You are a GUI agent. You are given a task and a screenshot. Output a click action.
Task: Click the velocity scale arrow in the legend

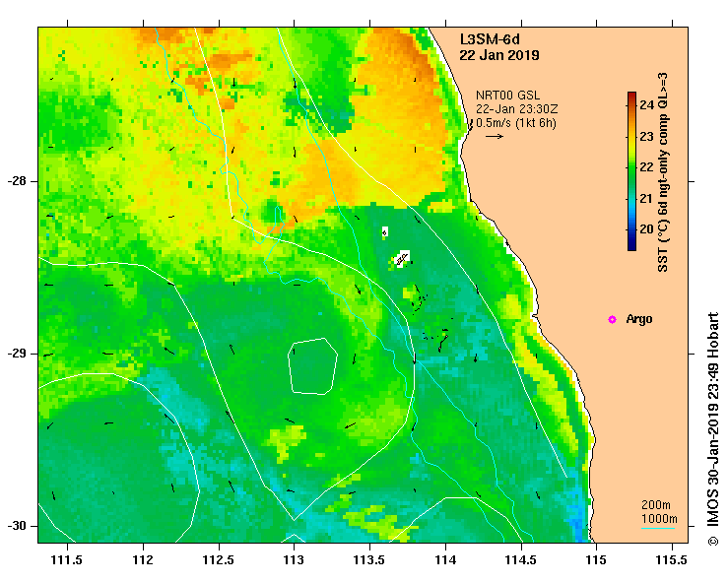(x=495, y=137)
